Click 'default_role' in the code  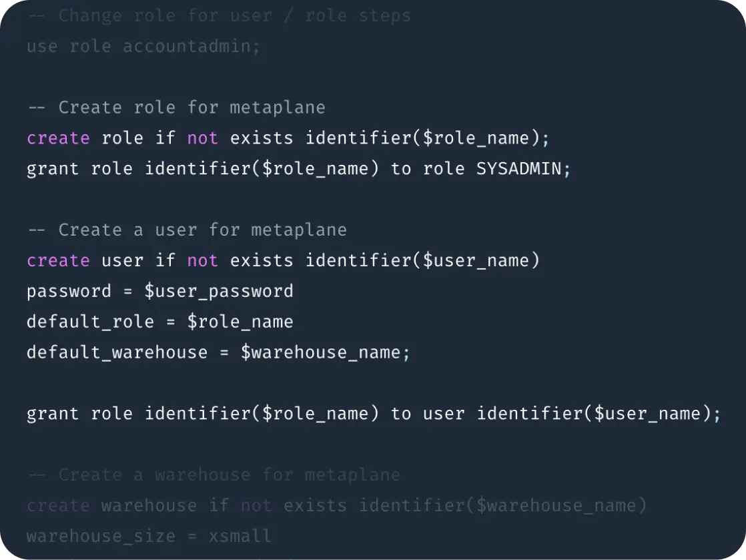90,322
